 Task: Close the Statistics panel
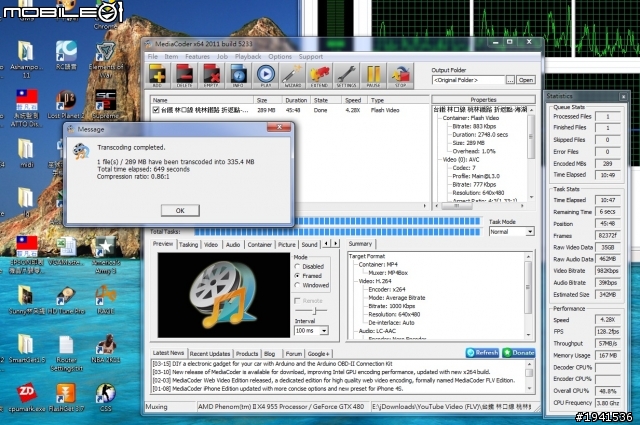pos(623,96)
